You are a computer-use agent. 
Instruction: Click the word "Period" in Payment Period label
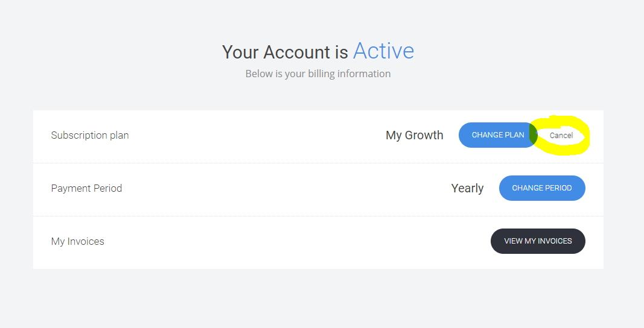(x=107, y=189)
